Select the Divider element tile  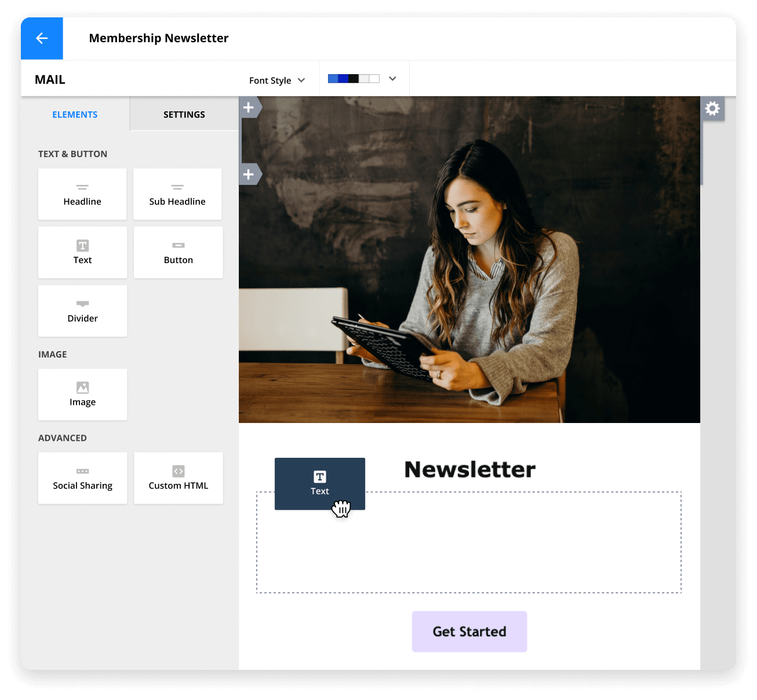(82, 311)
